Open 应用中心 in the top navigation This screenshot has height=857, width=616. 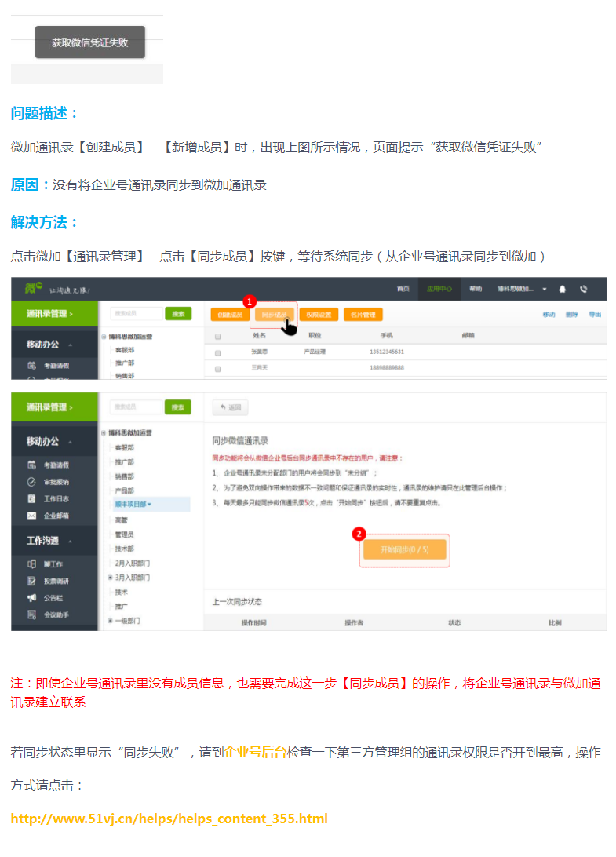click(x=439, y=289)
